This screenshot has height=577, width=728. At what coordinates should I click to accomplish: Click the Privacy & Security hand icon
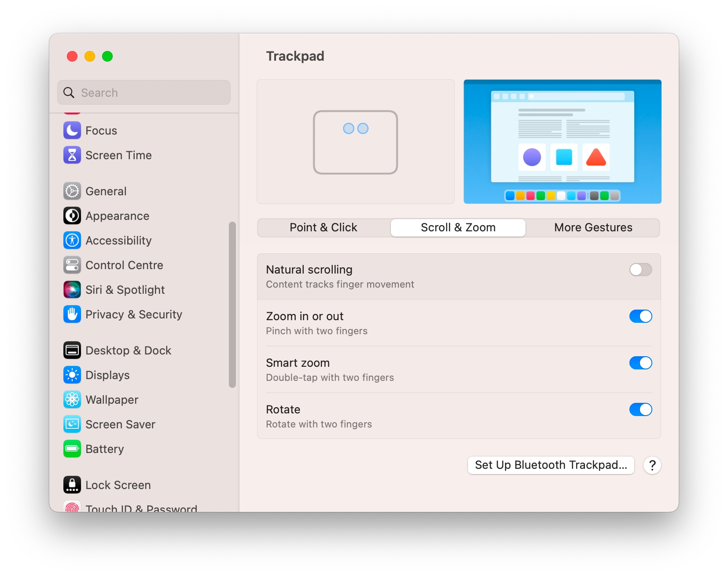coord(72,314)
